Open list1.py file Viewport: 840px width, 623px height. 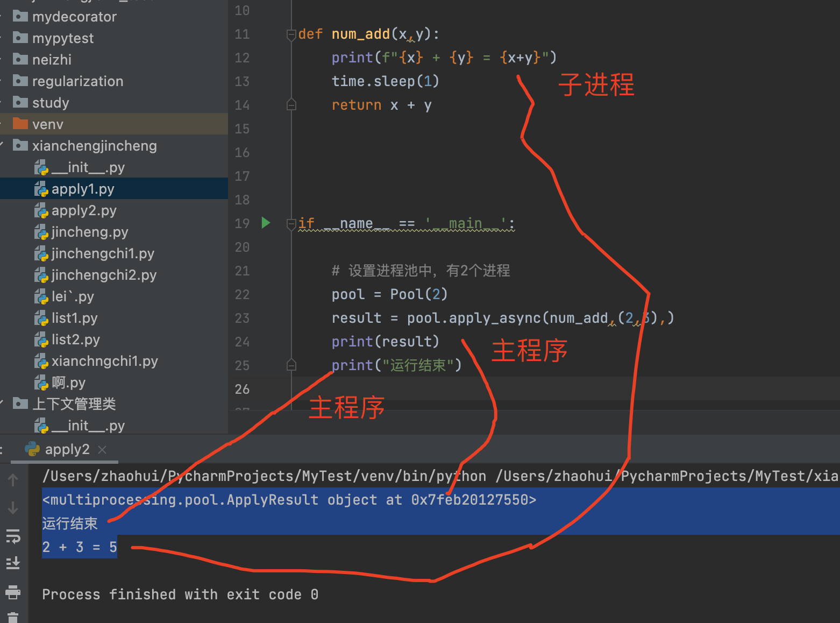click(x=74, y=318)
